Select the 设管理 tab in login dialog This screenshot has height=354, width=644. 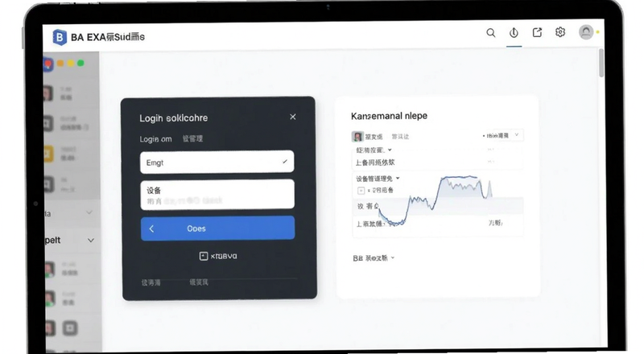click(x=192, y=139)
